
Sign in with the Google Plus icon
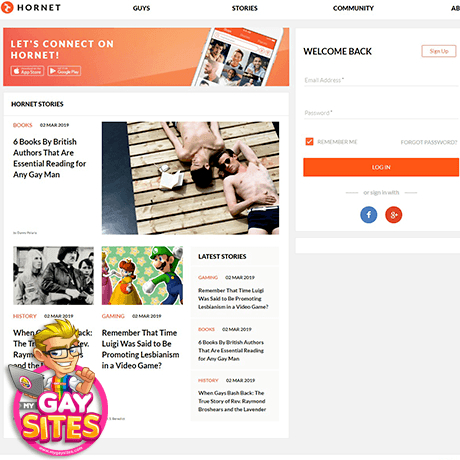(393, 215)
